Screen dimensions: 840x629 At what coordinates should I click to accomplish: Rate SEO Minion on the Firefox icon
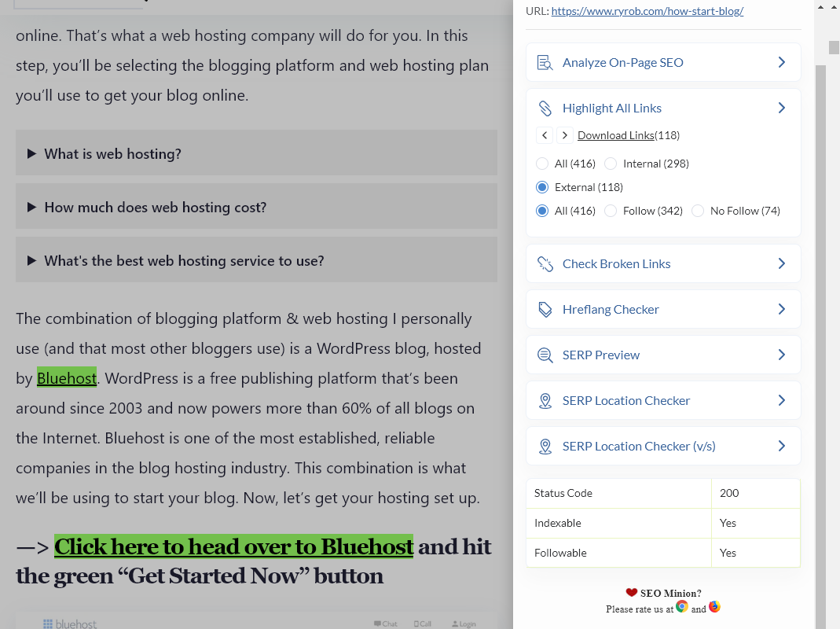(714, 607)
